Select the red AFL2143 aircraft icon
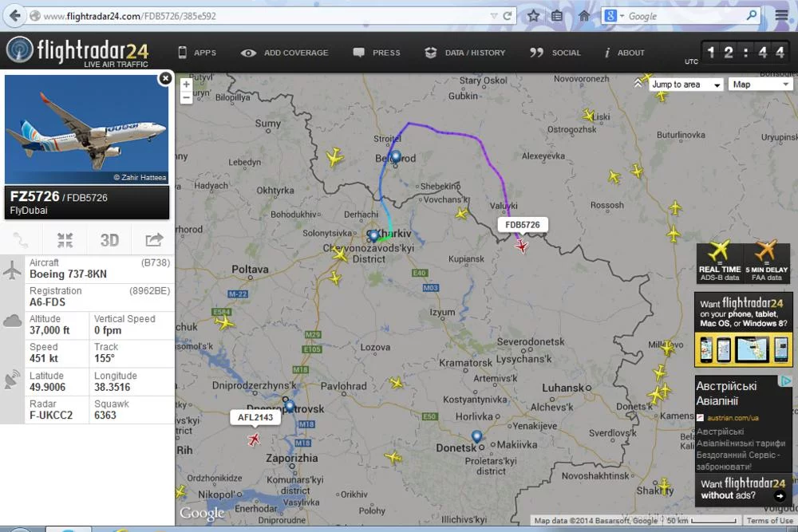This screenshot has width=798, height=532. [254, 439]
